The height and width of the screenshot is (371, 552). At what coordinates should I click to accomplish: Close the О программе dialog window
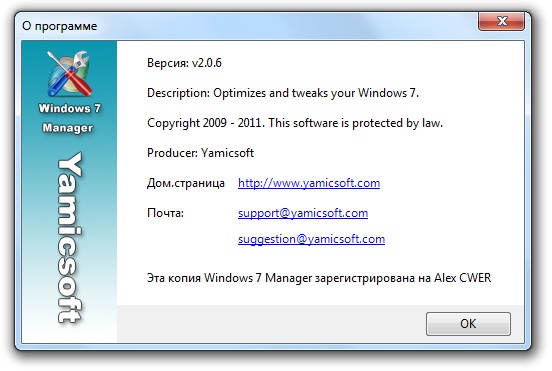pyautogui.click(x=502, y=21)
